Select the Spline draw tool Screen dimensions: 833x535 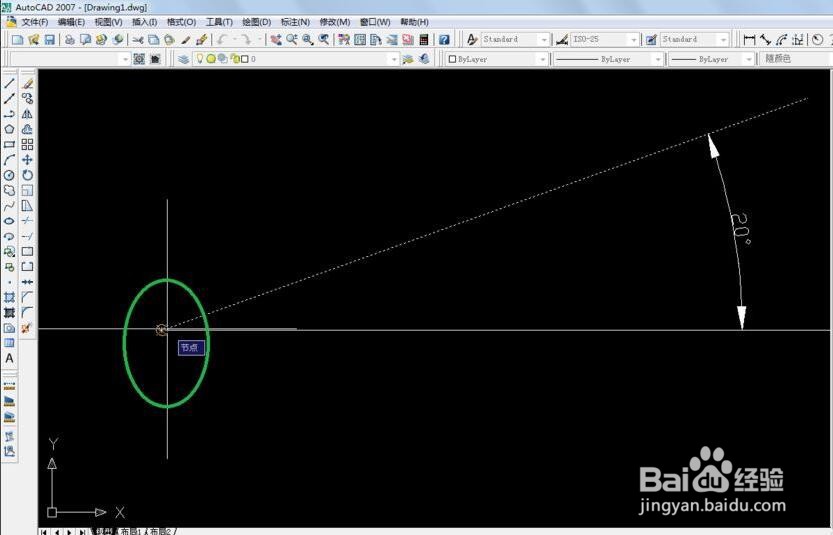[9, 206]
